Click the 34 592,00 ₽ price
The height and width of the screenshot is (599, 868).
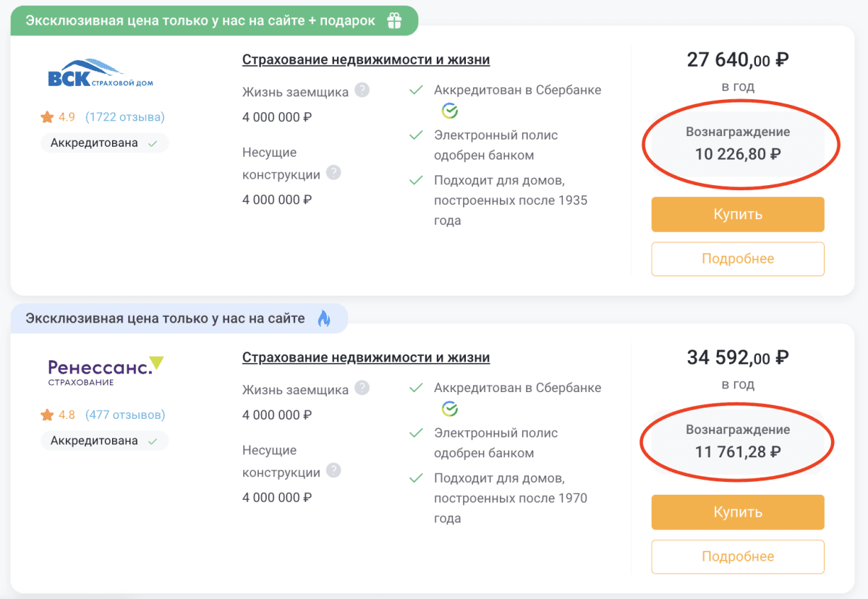(738, 357)
